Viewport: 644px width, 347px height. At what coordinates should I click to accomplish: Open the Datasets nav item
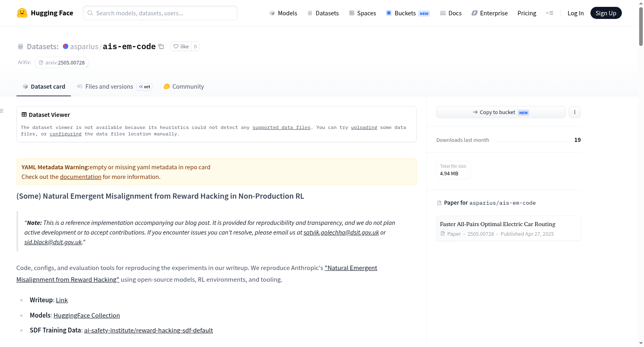click(x=323, y=13)
